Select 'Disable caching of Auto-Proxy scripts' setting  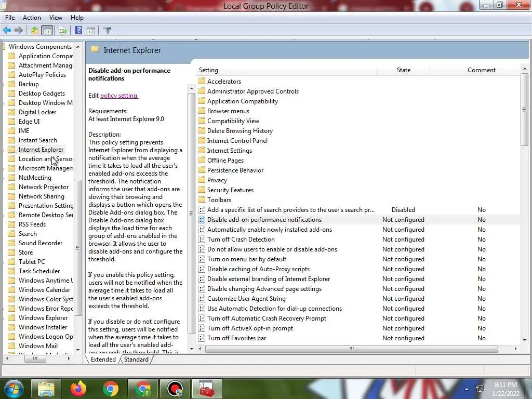pyautogui.click(x=258, y=269)
